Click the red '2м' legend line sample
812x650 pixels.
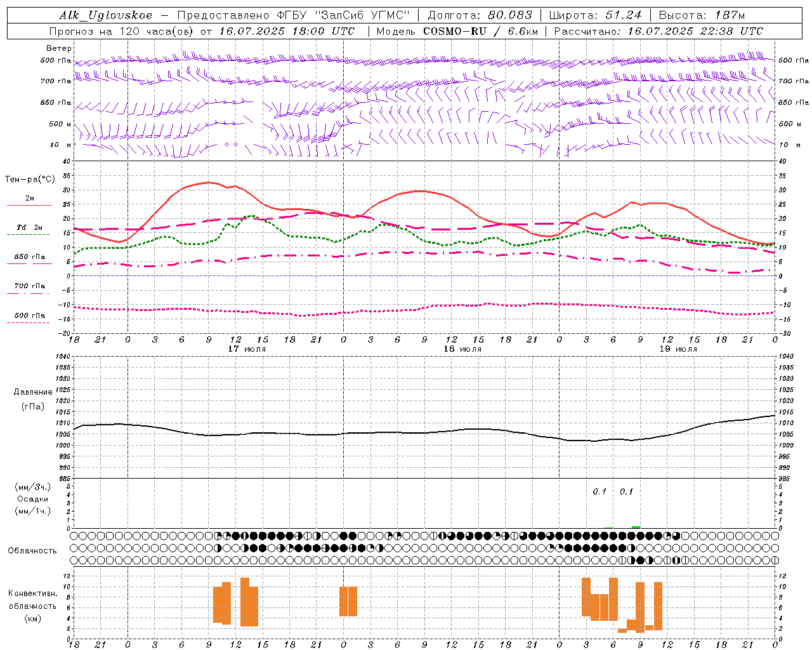pyautogui.click(x=29, y=206)
